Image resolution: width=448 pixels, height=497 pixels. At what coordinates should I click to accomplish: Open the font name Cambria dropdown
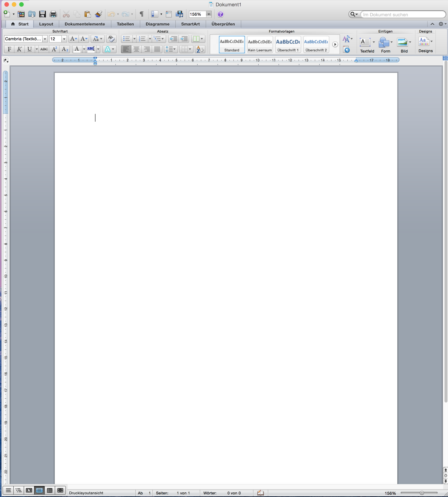(45, 39)
